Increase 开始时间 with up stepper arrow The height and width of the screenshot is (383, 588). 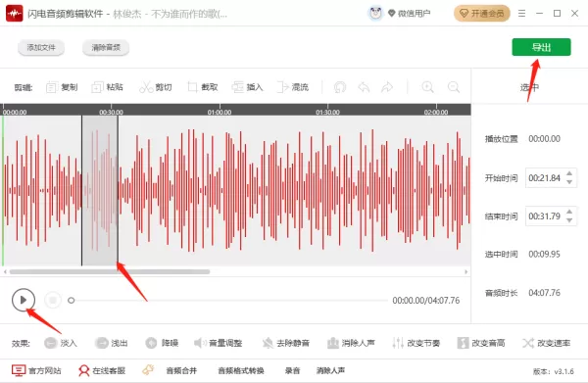(569, 173)
